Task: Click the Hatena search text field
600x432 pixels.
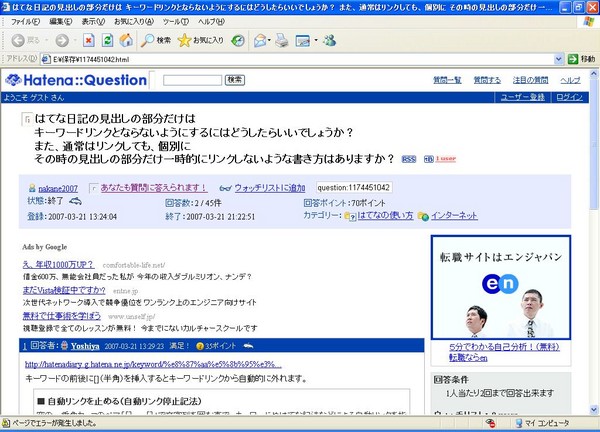Action: tap(192, 80)
